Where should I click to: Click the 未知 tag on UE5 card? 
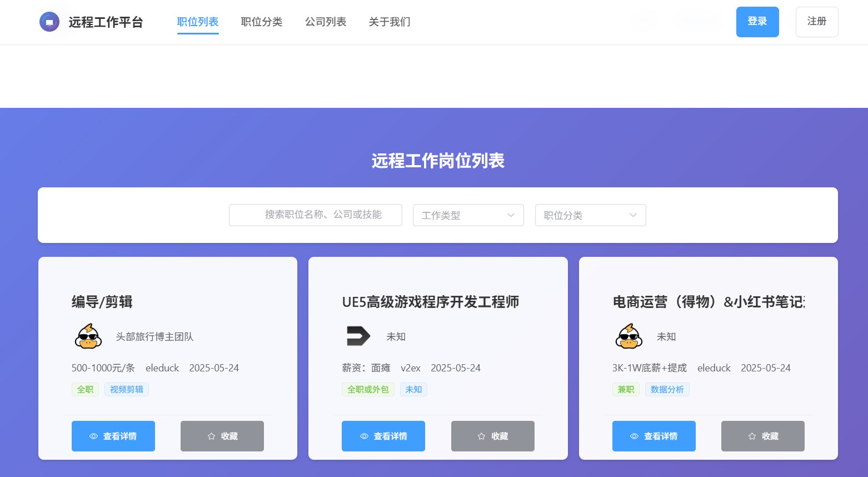413,389
